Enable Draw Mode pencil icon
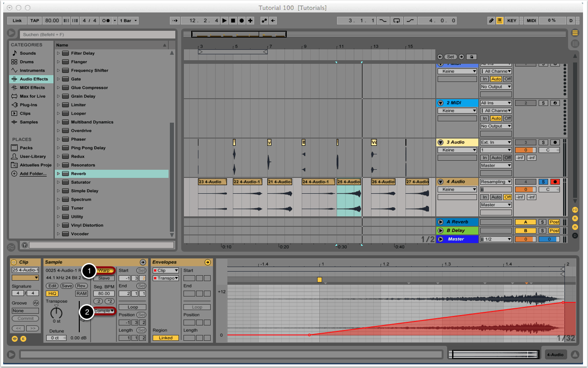The image size is (588, 368). pyautogui.click(x=491, y=21)
